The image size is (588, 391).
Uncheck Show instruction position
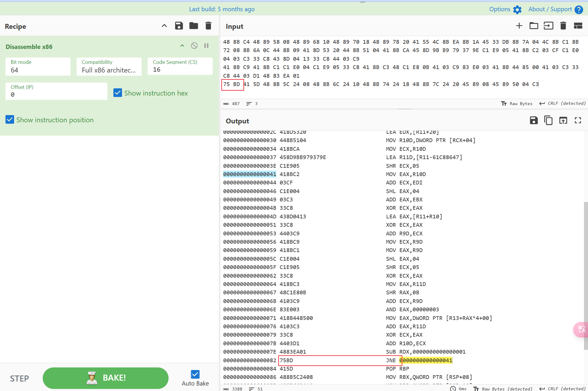[10, 120]
